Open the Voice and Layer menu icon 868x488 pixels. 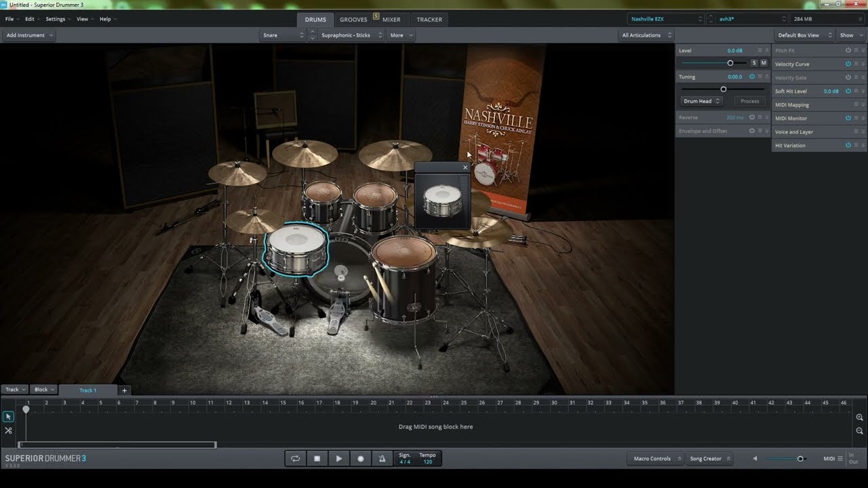point(856,131)
